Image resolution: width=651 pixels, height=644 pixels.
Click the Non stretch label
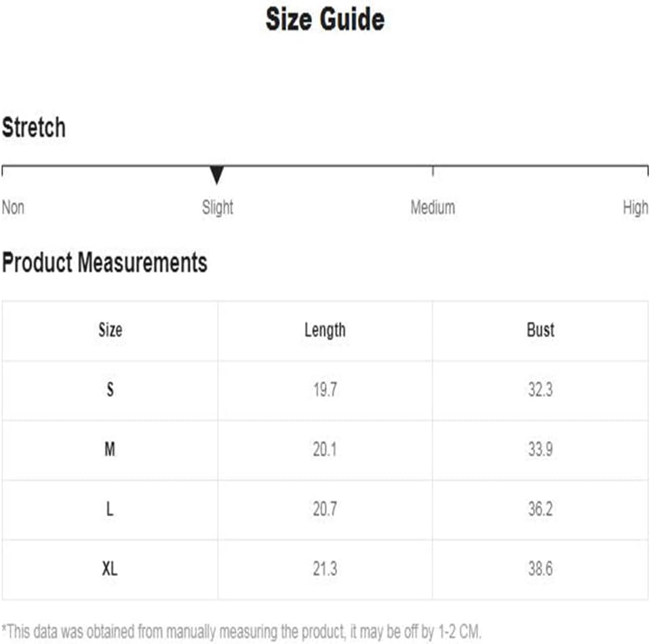click(14, 207)
